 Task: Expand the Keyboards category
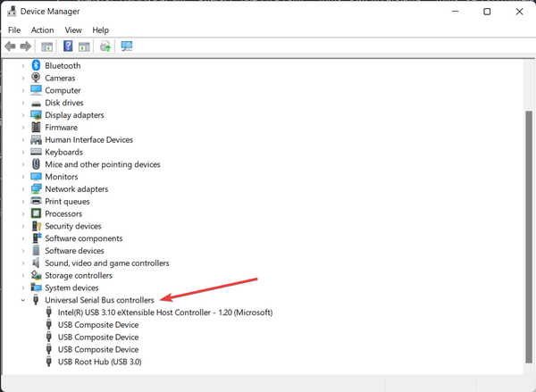tap(23, 153)
